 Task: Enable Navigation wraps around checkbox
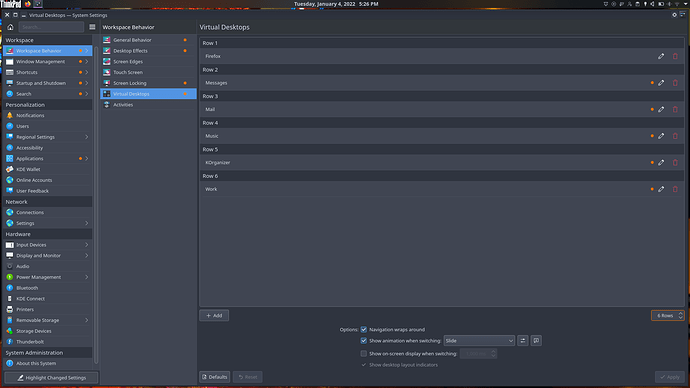[363, 329]
